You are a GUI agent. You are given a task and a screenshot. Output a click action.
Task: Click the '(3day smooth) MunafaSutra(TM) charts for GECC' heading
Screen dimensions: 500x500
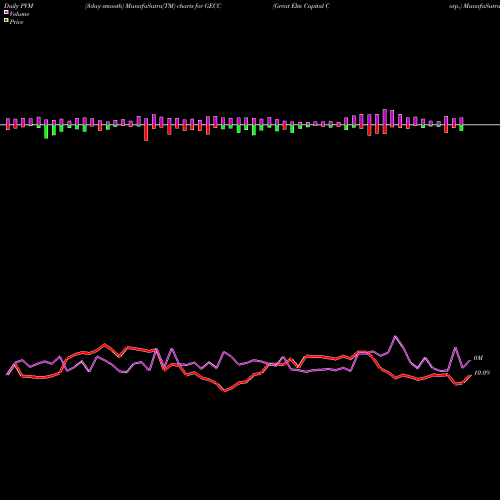coord(153,6)
